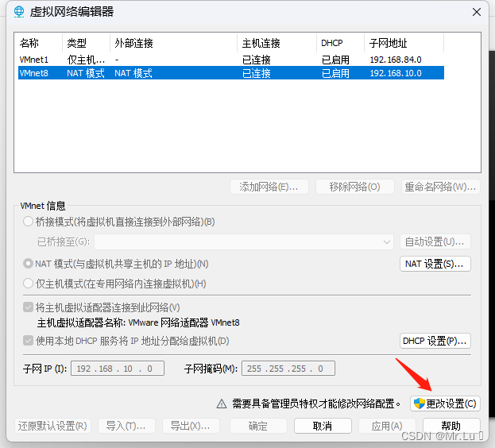The height and width of the screenshot is (448, 495).
Task: Sort by 子网地址 column header
Action: 404,43
